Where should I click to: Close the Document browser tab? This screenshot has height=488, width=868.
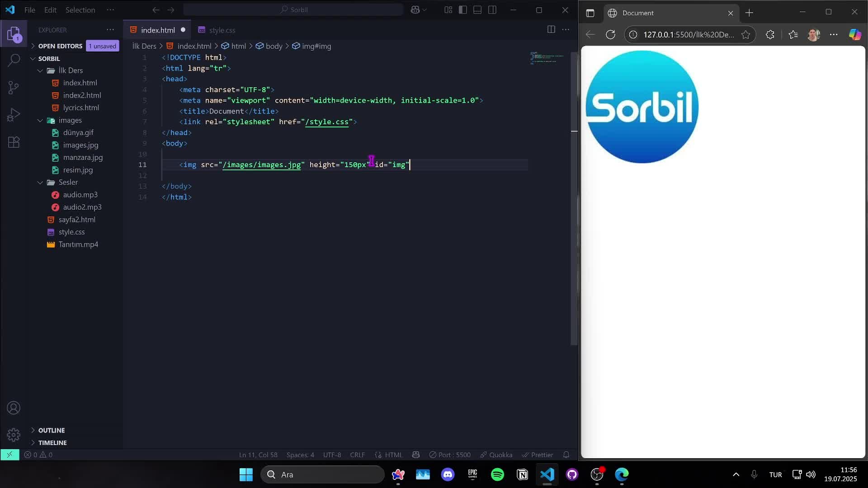coord(730,13)
